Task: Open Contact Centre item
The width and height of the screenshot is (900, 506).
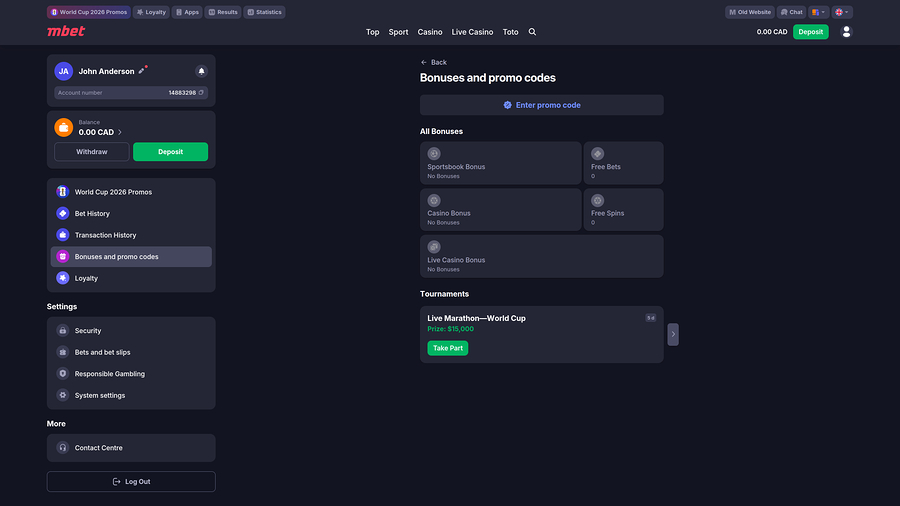Action: (x=131, y=447)
